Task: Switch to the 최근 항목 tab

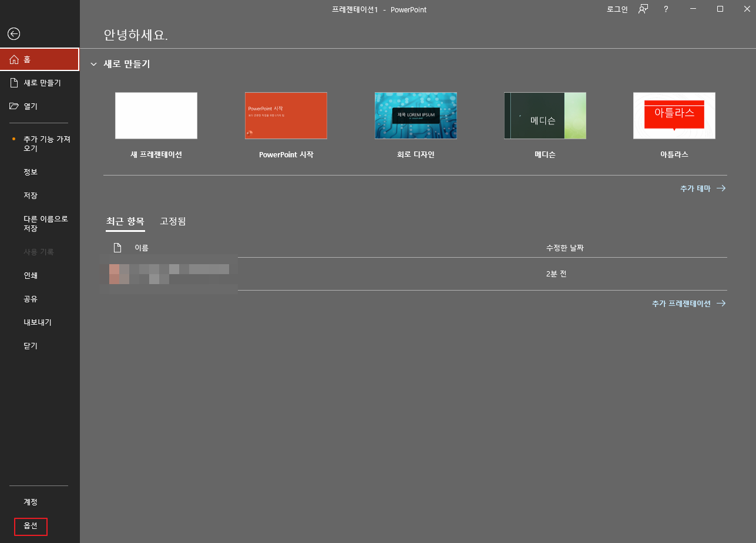Action: (x=125, y=221)
